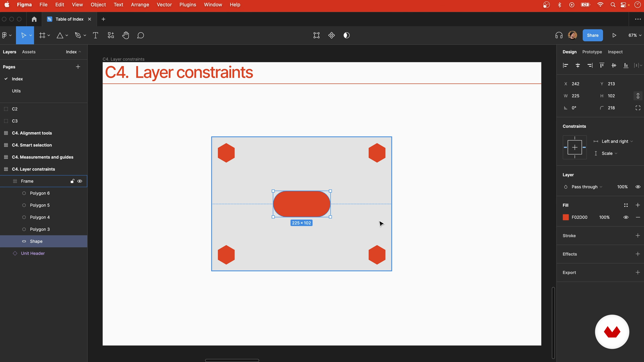This screenshot has height=362, width=644.
Task: Open the File menu
Action: [43, 5]
